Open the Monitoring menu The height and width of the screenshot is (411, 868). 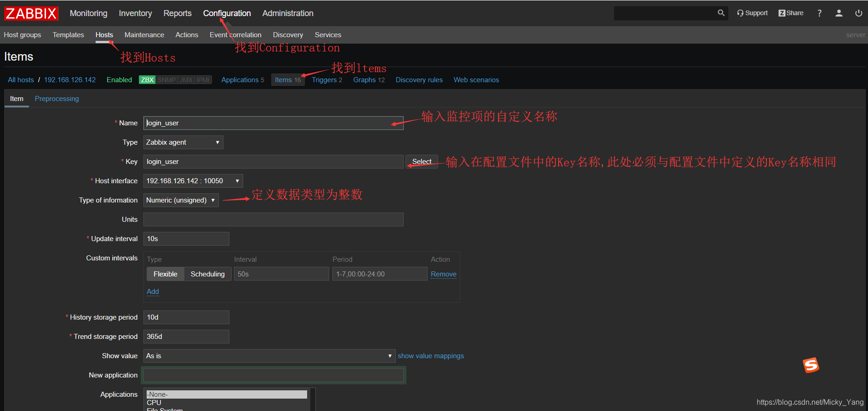click(x=89, y=13)
